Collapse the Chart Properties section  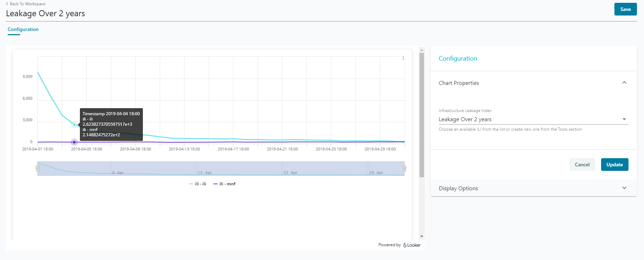pos(624,83)
